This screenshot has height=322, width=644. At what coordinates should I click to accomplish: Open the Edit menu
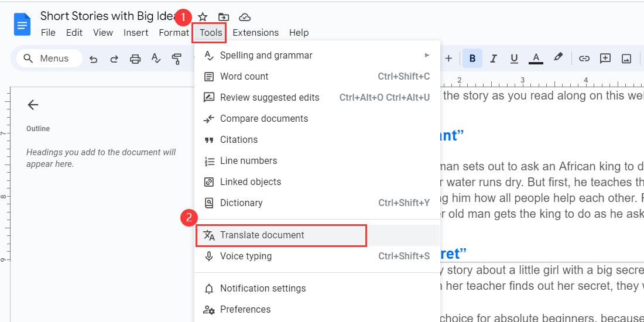point(74,33)
